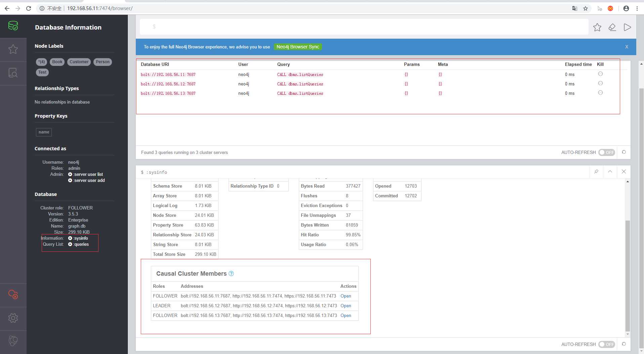Open the Database Information sidebar icon

[13, 26]
